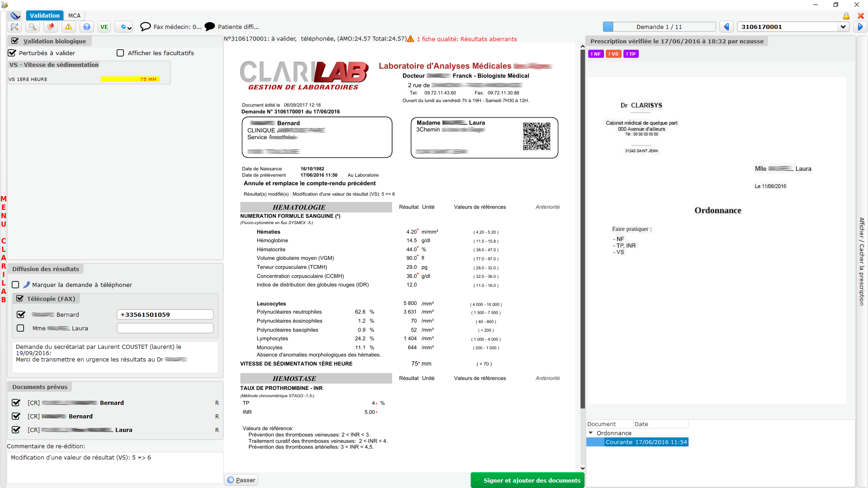Screen dimensions: 868x488
Task: Click the Windows restore button
Action: (836, 5)
